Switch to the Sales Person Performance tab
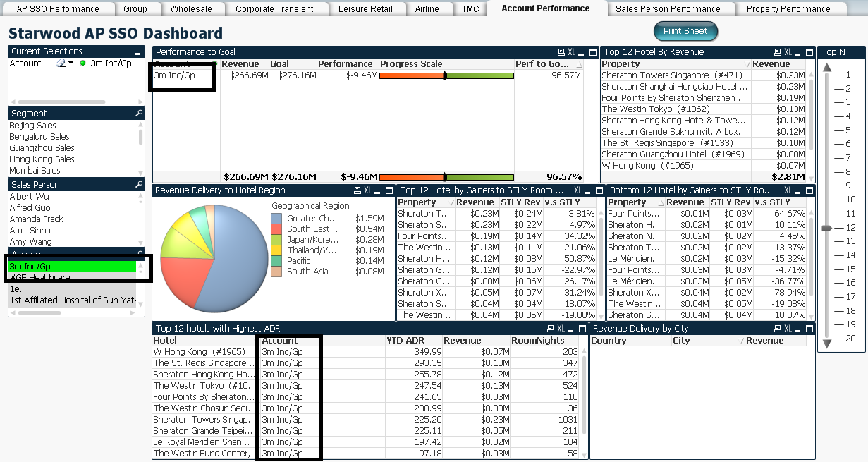The width and height of the screenshot is (868, 462). (x=668, y=9)
